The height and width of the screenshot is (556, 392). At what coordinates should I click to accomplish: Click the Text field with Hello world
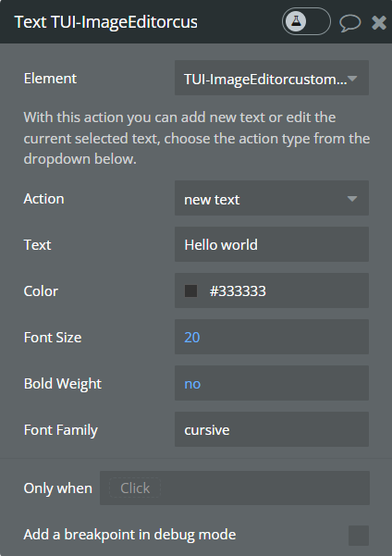coord(272,244)
